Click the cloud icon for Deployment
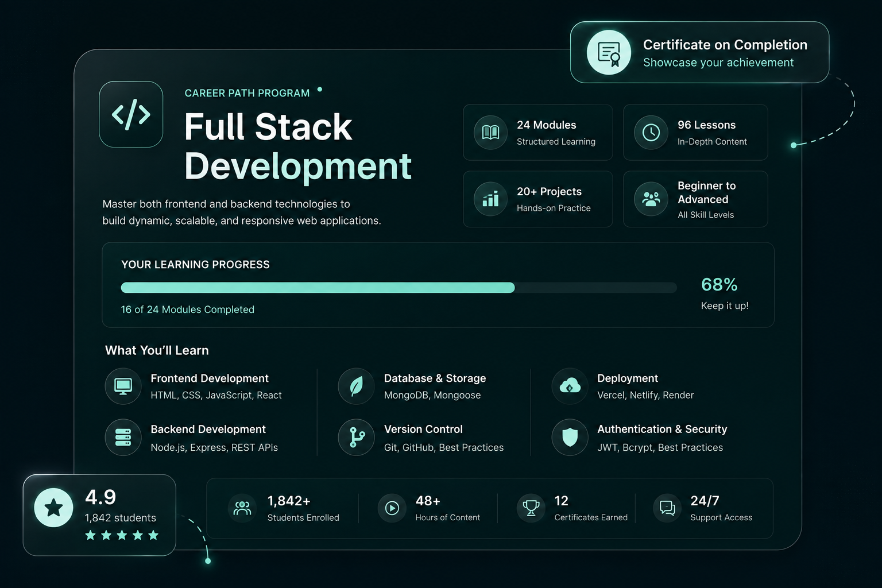The width and height of the screenshot is (882, 588). 570,386
